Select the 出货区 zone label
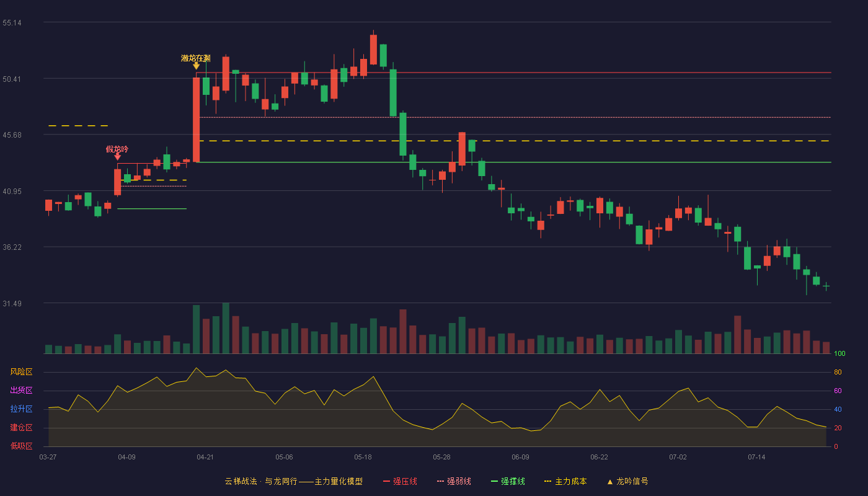The image size is (868, 496). [x=21, y=391]
